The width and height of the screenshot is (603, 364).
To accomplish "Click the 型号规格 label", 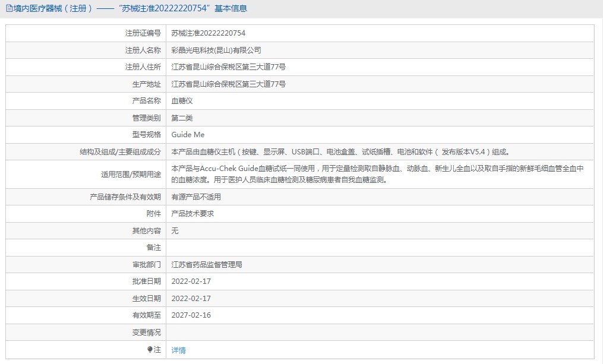I will click(x=147, y=135).
